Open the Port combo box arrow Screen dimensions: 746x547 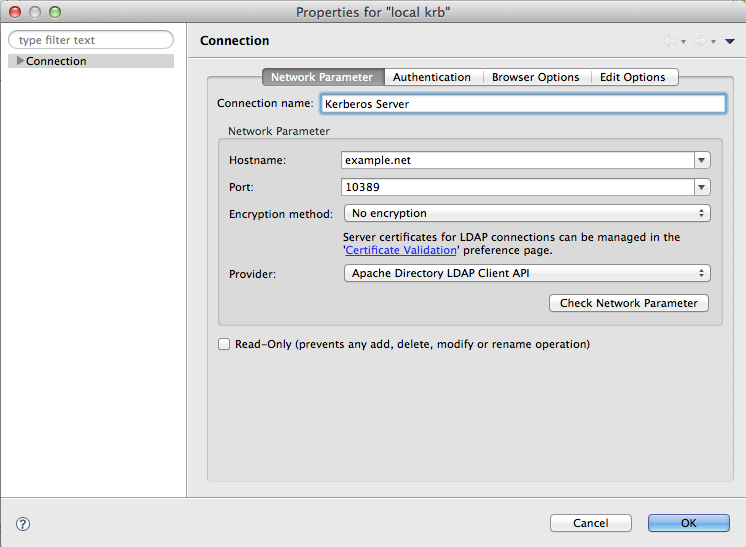[x=702, y=187]
